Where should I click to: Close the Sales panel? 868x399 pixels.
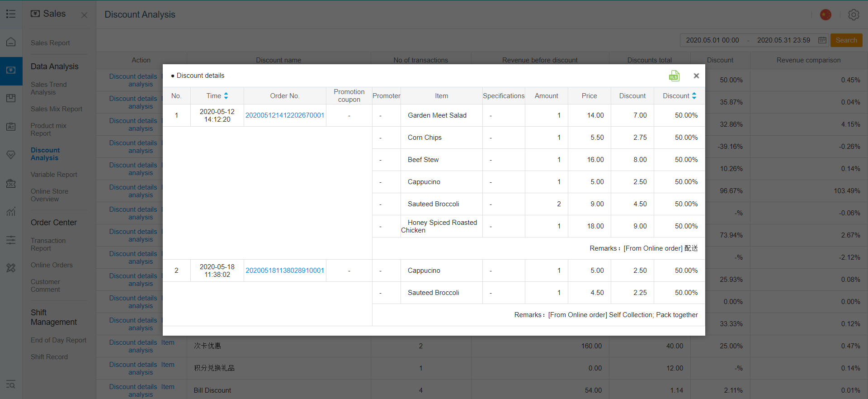tap(84, 15)
